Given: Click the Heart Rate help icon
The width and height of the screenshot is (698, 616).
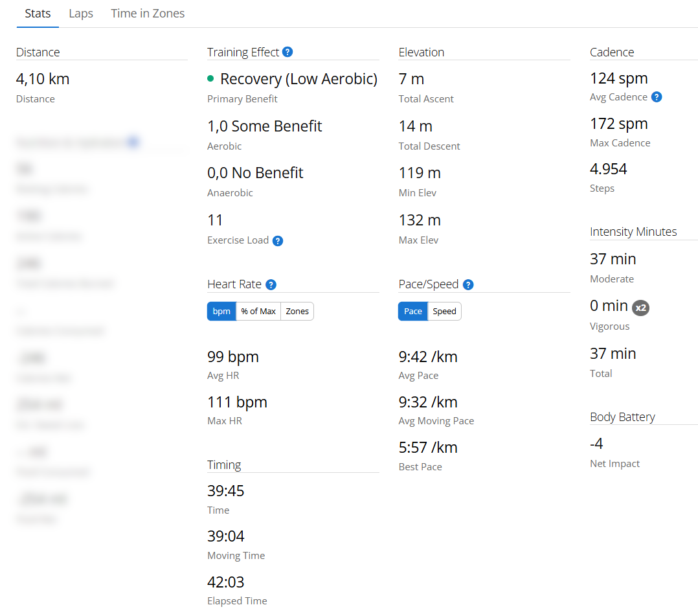Looking at the screenshot, I should (x=271, y=284).
